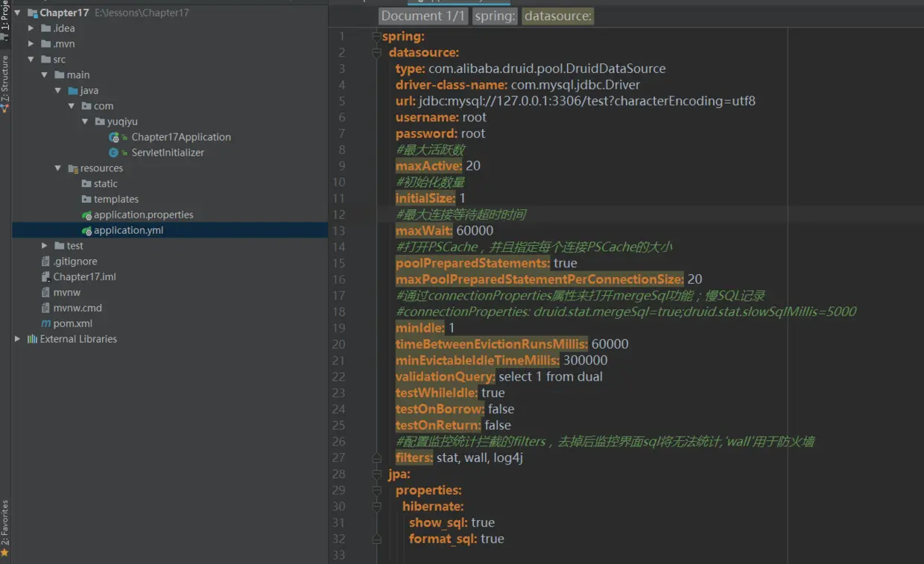Open the Project tool window tab

point(5,21)
